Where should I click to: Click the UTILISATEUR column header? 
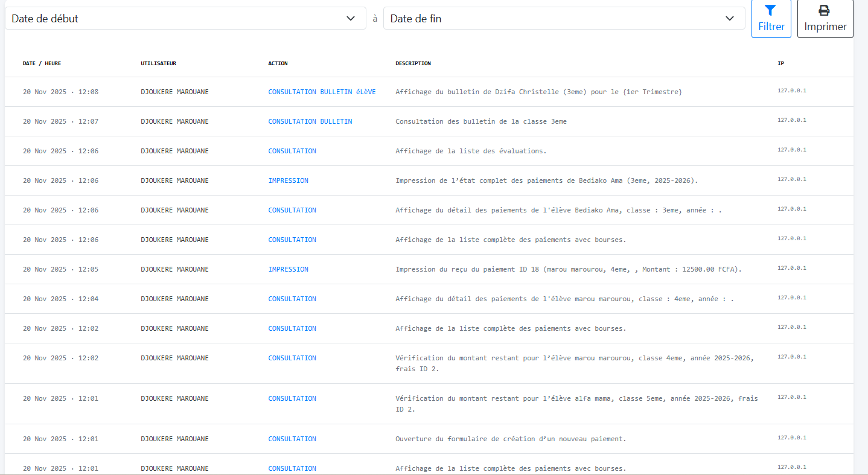pyautogui.click(x=158, y=63)
